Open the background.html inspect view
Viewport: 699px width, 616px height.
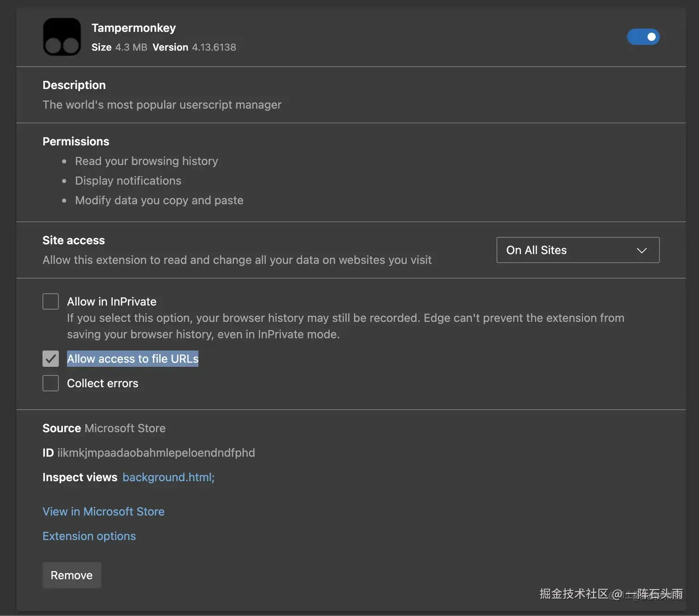click(x=168, y=477)
